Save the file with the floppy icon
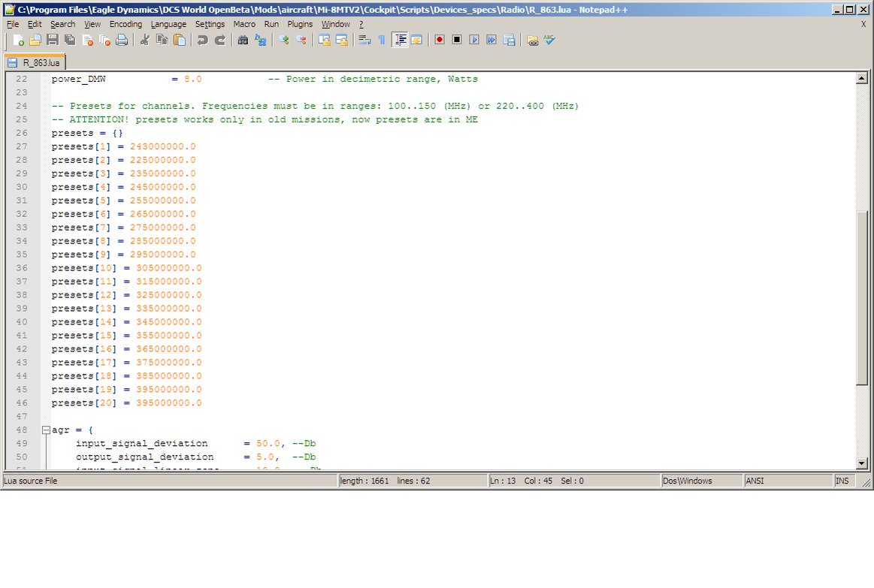This screenshot has width=874, height=588. 53,40
